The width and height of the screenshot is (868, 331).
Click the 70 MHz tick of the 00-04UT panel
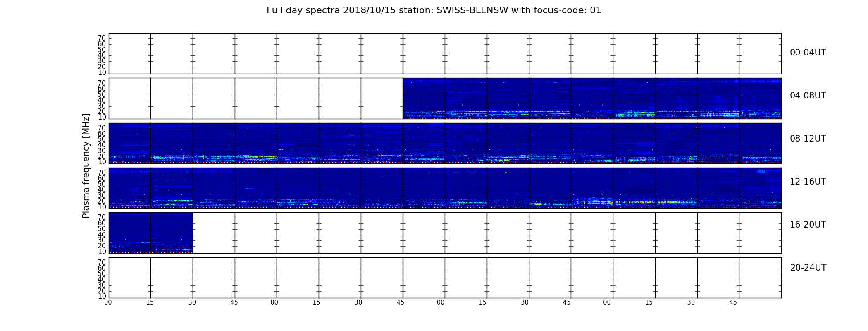(102, 38)
